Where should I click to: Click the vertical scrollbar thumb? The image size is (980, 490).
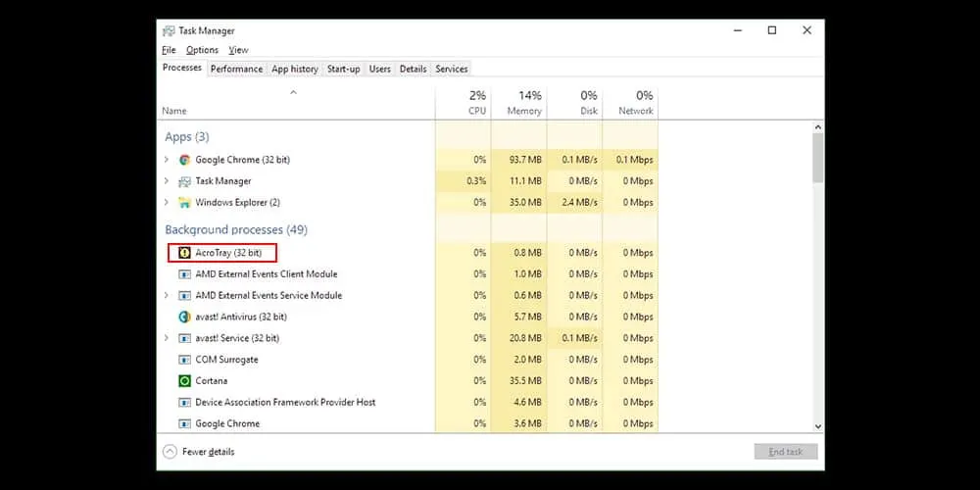click(x=818, y=158)
